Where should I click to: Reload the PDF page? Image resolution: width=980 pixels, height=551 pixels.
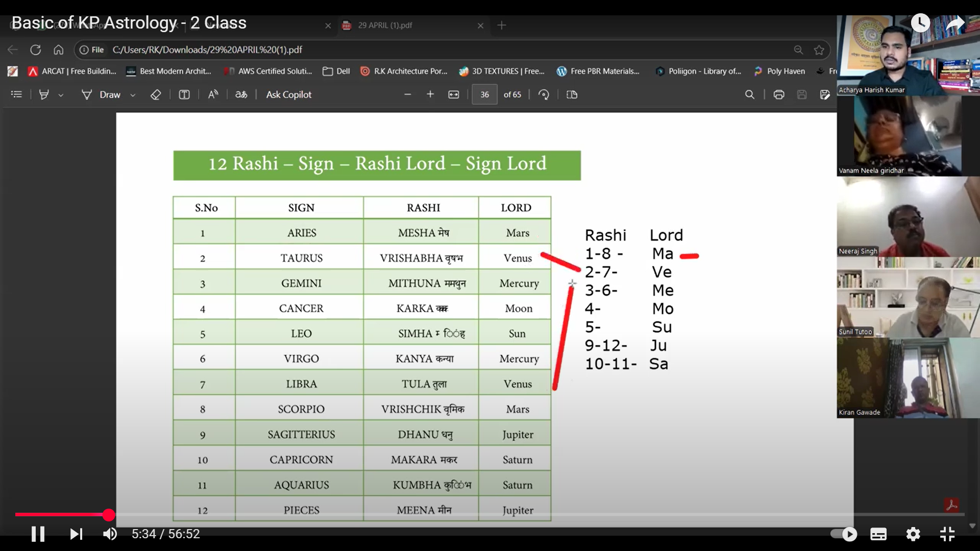35,49
